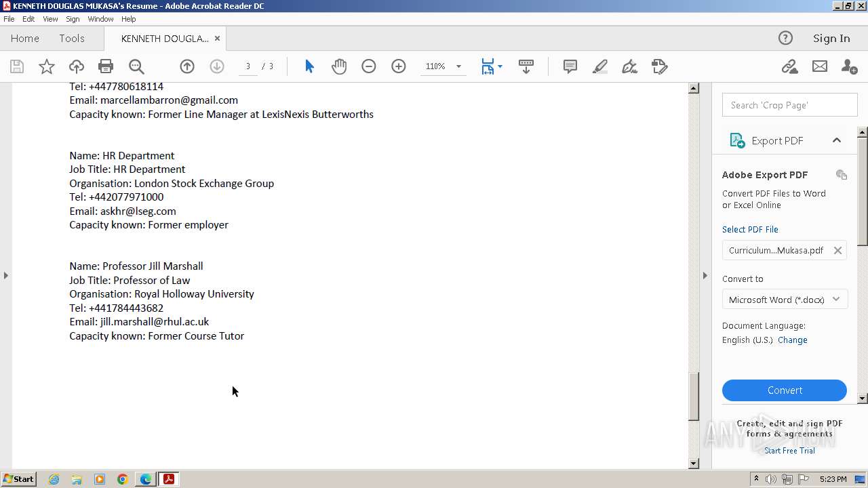
Task: Click the Save file icon
Action: pos(17,66)
